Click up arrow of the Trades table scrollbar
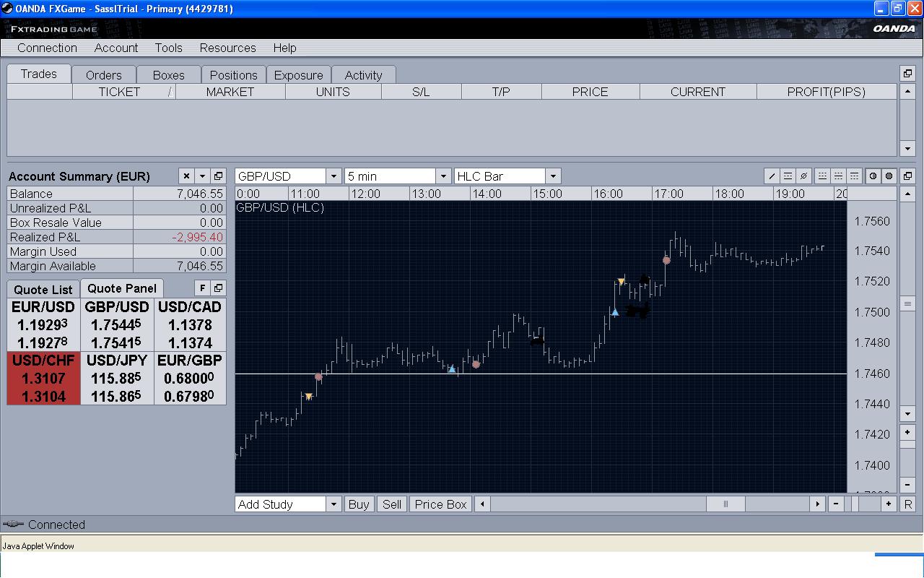 tap(908, 92)
